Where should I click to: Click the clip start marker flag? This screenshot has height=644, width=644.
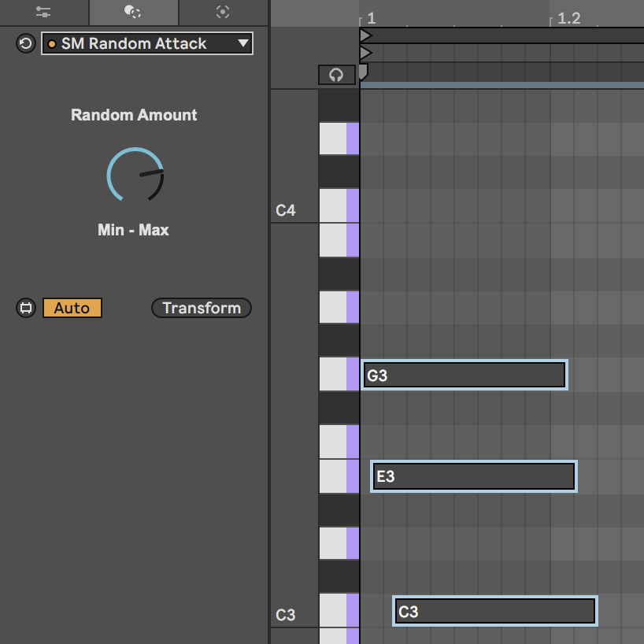tap(363, 72)
